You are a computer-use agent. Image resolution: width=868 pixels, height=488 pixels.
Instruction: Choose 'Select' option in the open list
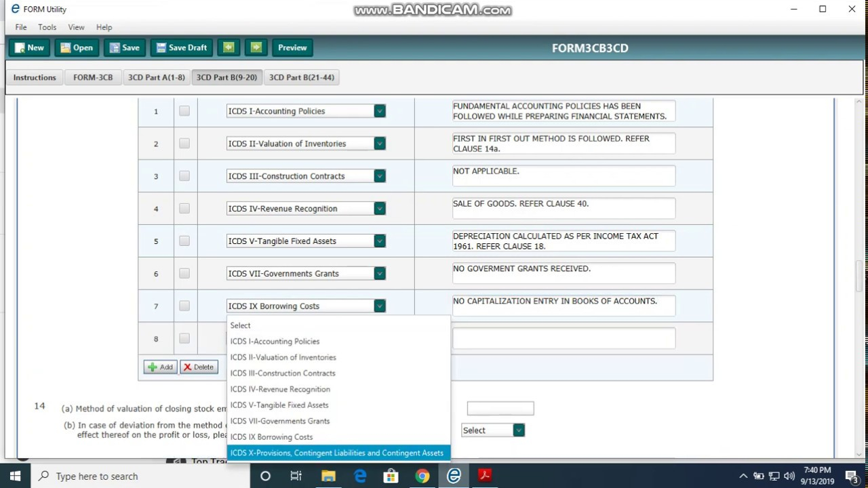tap(338, 325)
